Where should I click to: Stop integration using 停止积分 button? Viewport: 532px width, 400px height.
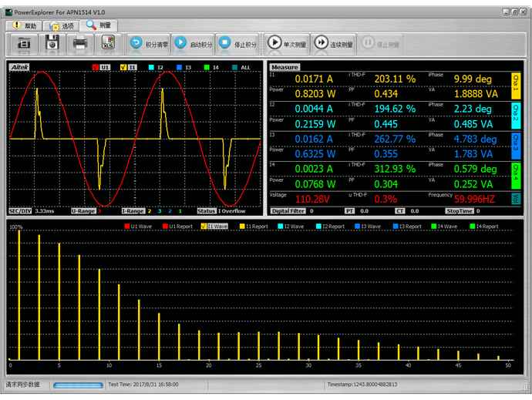point(237,44)
